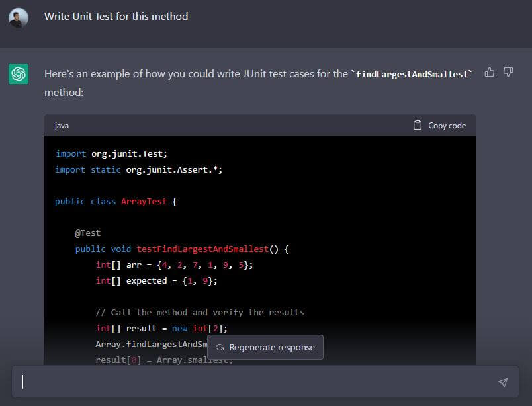Click the circular arrows regenerate icon
532x406 pixels.
pos(220,347)
